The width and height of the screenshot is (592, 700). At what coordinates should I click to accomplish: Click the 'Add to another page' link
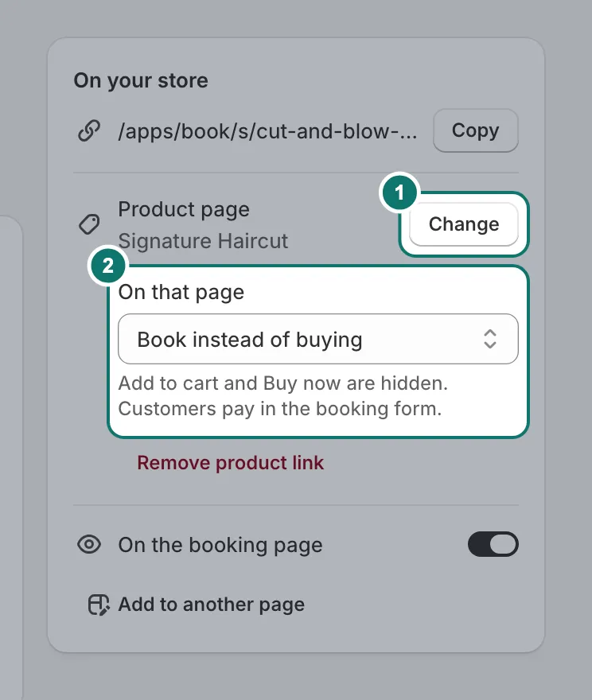[211, 605]
